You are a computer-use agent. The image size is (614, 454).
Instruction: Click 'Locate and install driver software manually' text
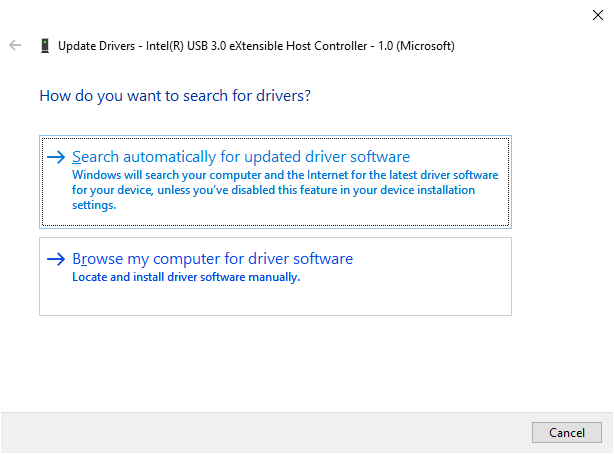pos(186,277)
